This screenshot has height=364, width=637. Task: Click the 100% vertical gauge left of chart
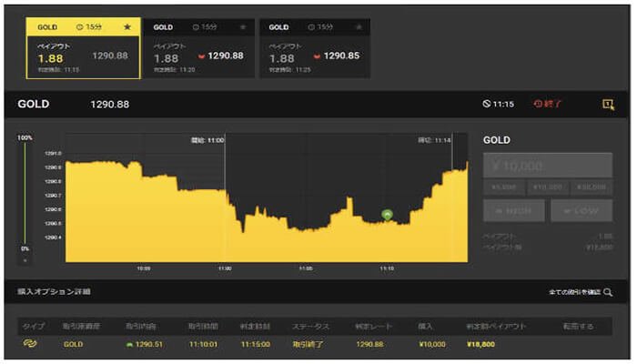(25, 193)
